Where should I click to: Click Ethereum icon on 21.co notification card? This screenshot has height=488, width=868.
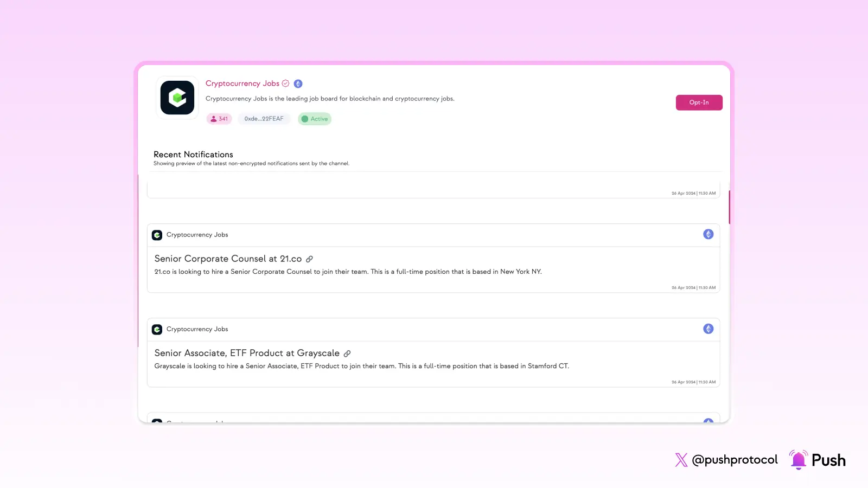[x=708, y=234]
